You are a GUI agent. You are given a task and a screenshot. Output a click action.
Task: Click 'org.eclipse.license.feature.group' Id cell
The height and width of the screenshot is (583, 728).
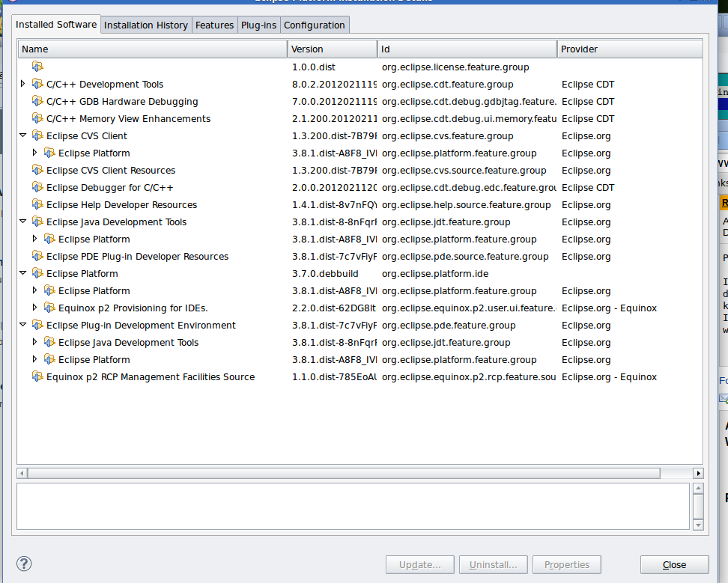click(x=455, y=67)
